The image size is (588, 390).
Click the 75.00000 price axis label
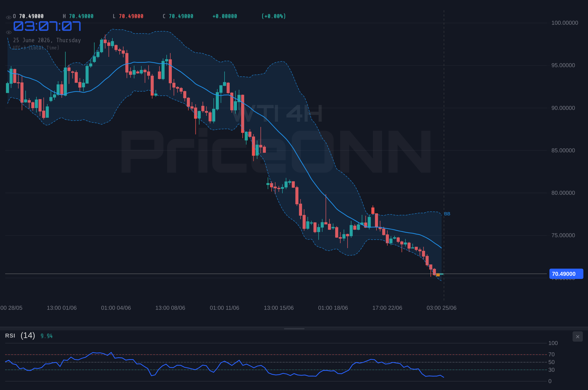[x=563, y=235]
